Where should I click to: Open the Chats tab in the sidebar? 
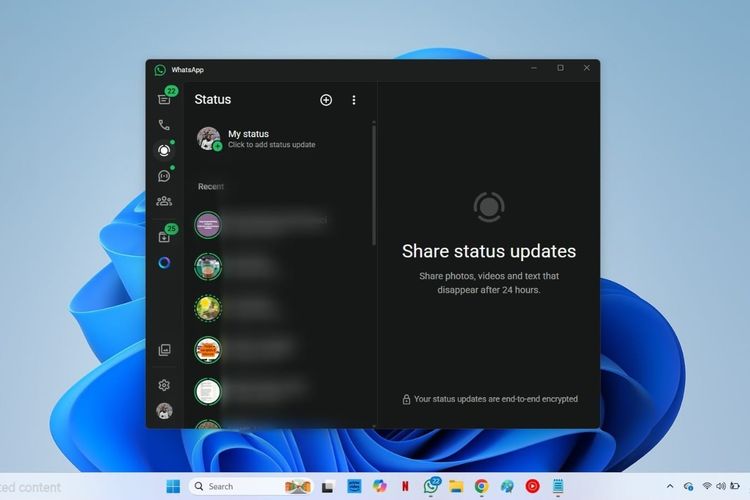[164, 99]
